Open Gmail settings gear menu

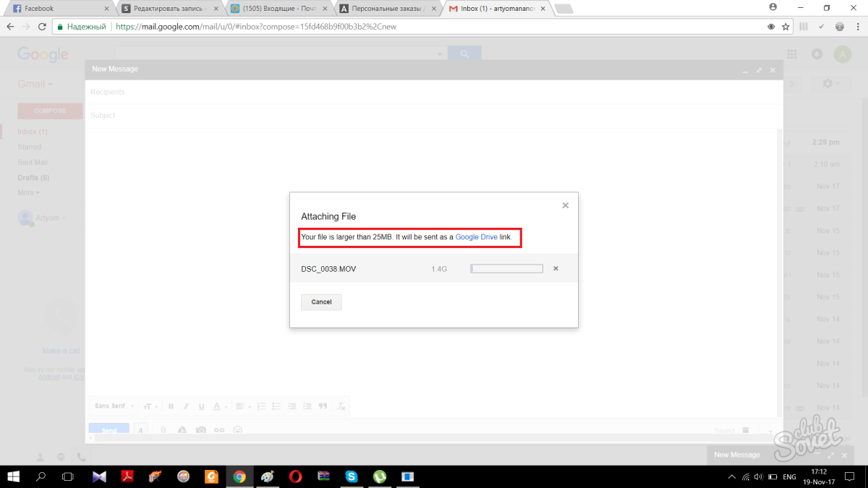tap(830, 84)
